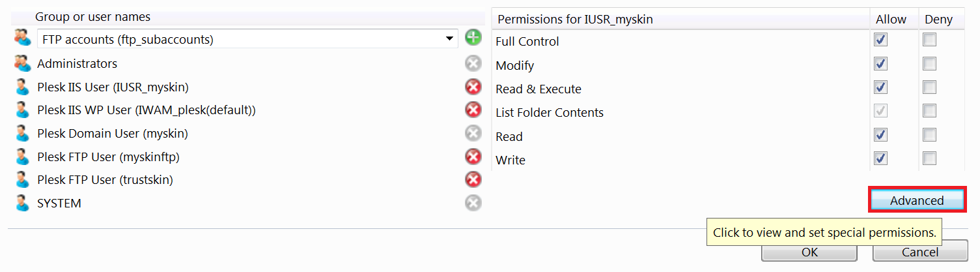Open Advanced special permissions
The image size is (980, 272).
pos(917,200)
